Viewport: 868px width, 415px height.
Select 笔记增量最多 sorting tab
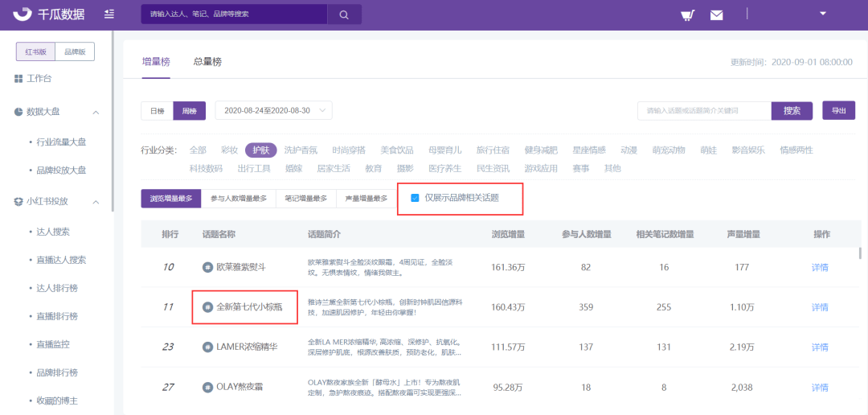pos(307,199)
